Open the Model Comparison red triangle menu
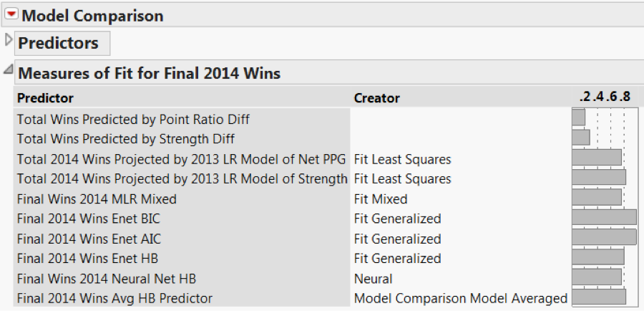The height and width of the screenshot is (311, 644). 11,14
